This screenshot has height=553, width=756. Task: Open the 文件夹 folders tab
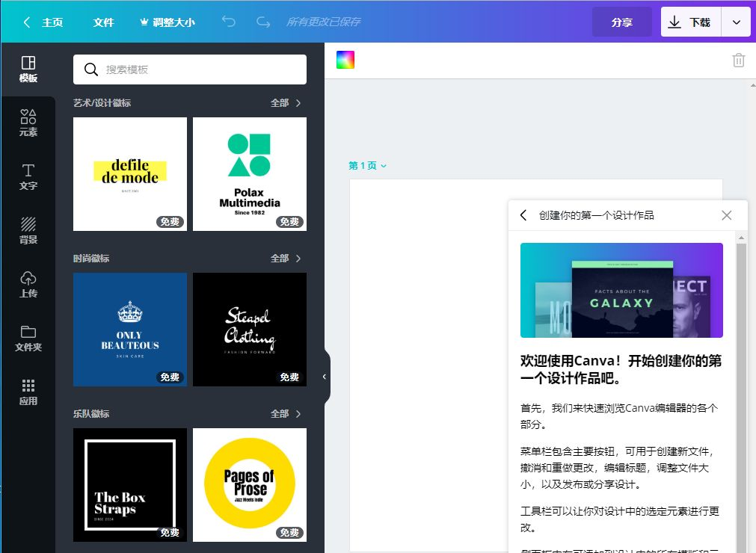coord(28,339)
